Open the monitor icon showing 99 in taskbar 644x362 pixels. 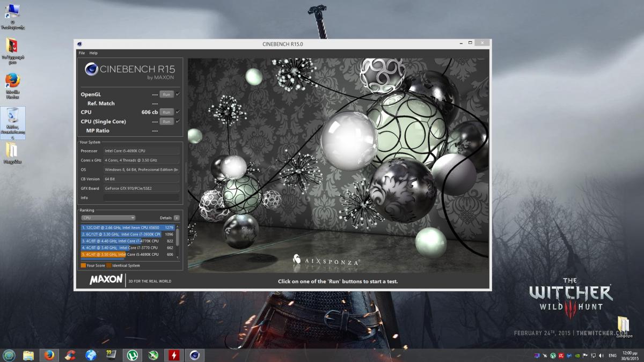tap(111, 355)
